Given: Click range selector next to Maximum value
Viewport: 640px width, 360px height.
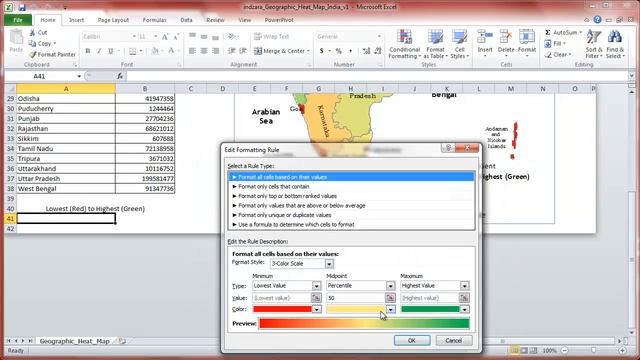Looking at the screenshot, I should pyautogui.click(x=464, y=298).
